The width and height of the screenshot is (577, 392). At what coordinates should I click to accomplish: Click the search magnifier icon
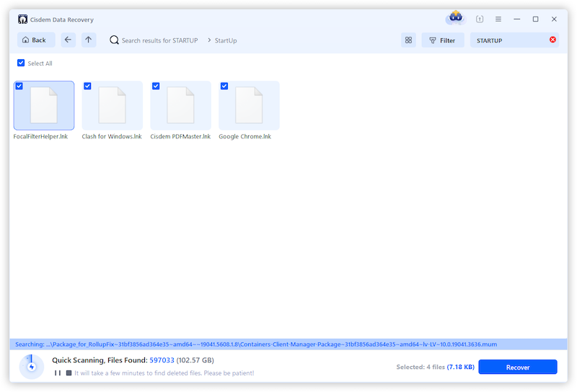point(114,40)
